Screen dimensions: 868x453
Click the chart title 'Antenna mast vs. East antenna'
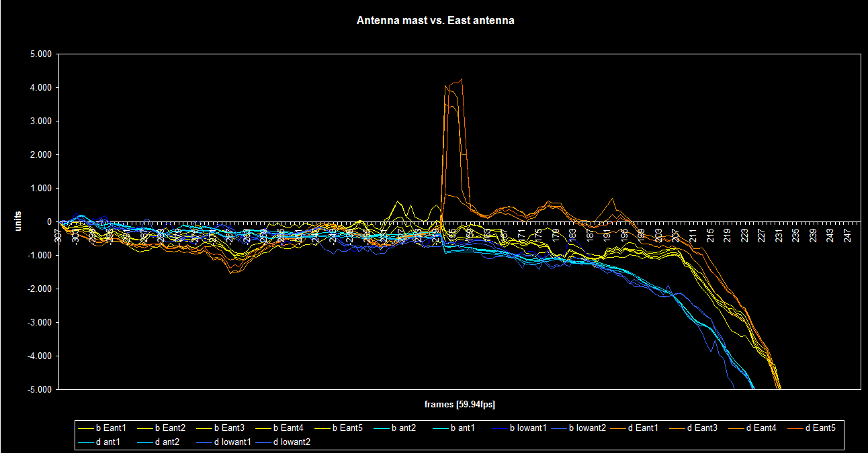point(435,21)
